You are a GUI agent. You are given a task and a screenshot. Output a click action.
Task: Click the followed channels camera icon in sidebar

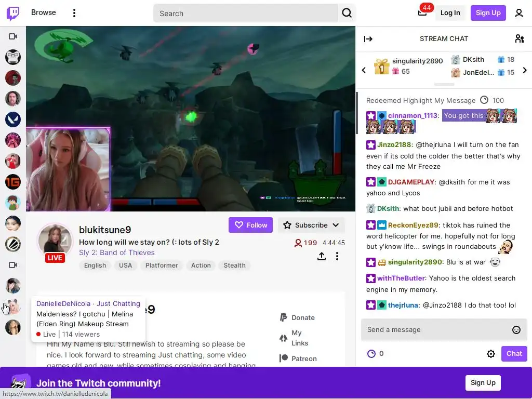point(13,36)
